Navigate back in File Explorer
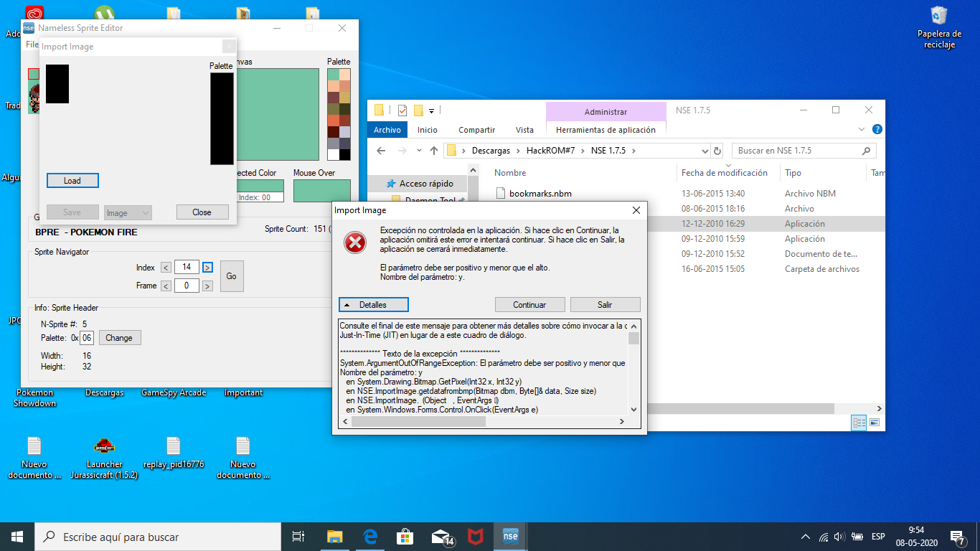The height and width of the screenshot is (551, 980). (381, 151)
